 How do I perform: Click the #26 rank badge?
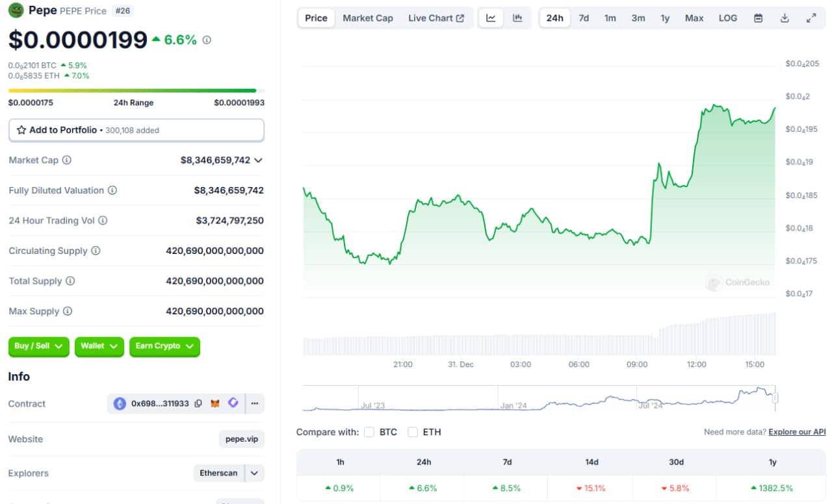[x=122, y=11]
